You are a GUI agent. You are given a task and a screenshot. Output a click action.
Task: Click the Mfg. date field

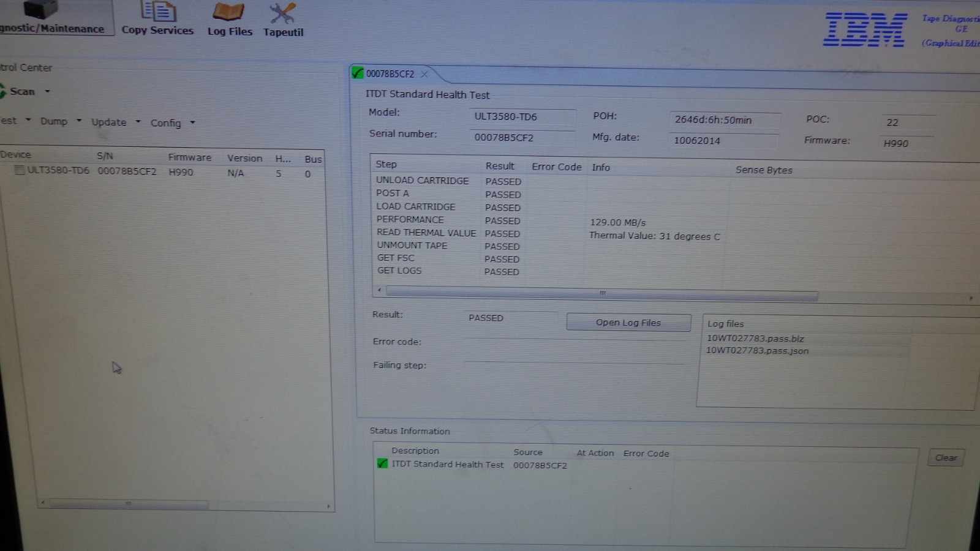pyautogui.click(x=725, y=141)
